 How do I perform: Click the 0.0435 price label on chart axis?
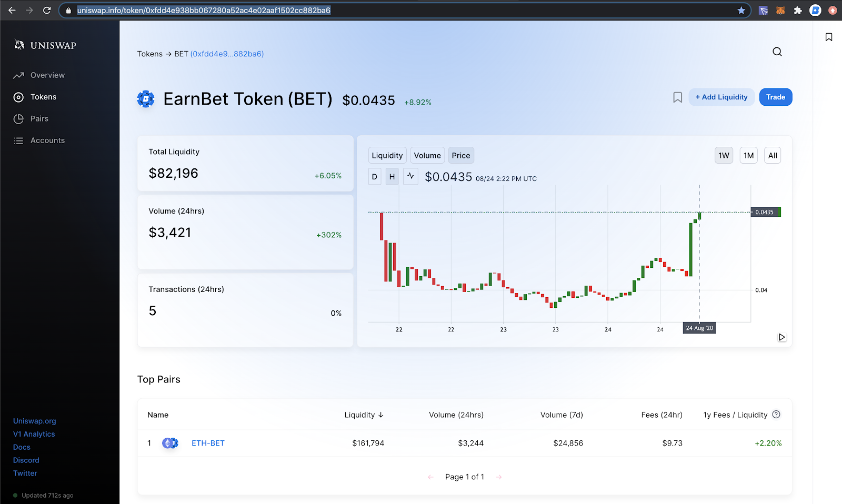766,212
